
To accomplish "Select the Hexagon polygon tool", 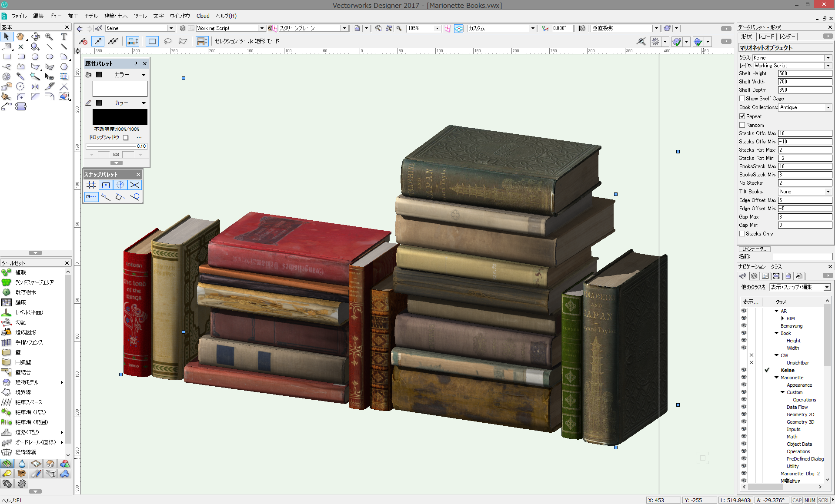I will [64, 66].
